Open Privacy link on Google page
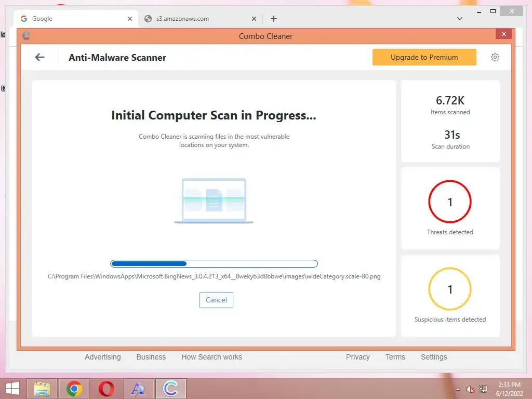This screenshot has width=532, height=399. coord(357,357)
